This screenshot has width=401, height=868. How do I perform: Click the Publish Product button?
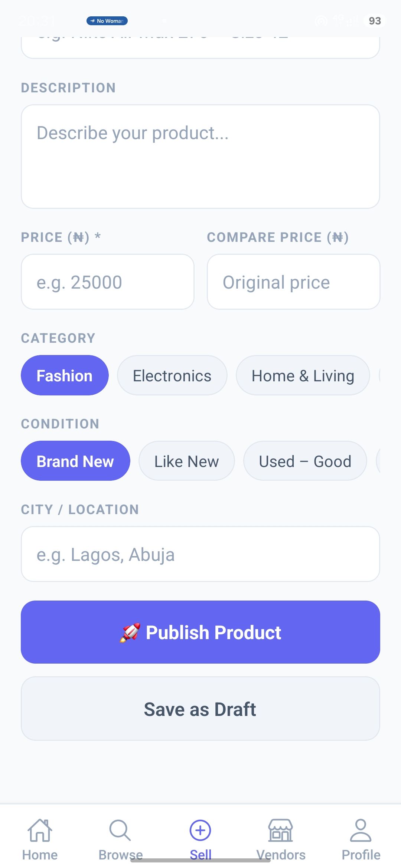click(x=200, y=632)
